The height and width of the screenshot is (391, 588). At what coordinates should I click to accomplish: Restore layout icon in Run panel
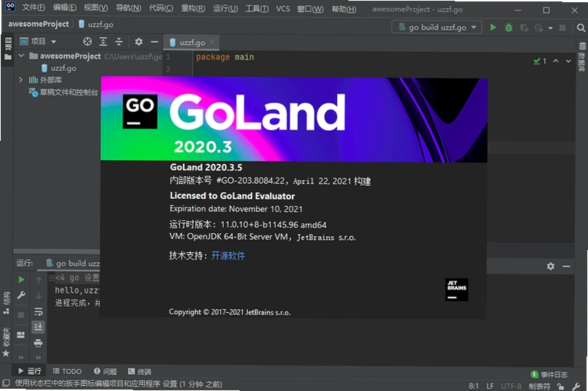coord(21,335)
